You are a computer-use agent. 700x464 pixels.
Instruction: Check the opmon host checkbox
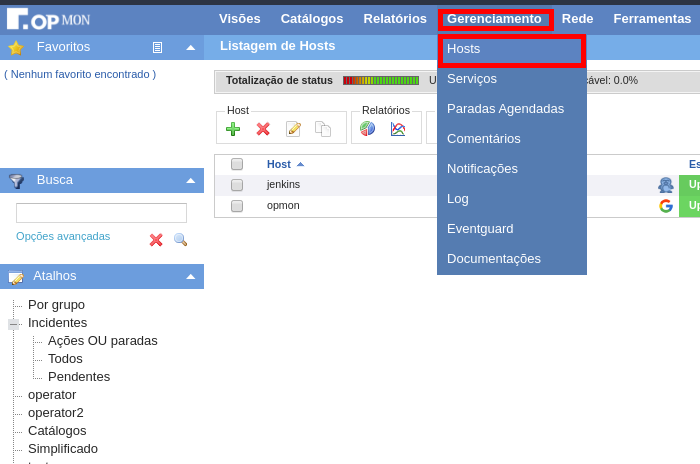pyautogui.click(x=237, y=206)
